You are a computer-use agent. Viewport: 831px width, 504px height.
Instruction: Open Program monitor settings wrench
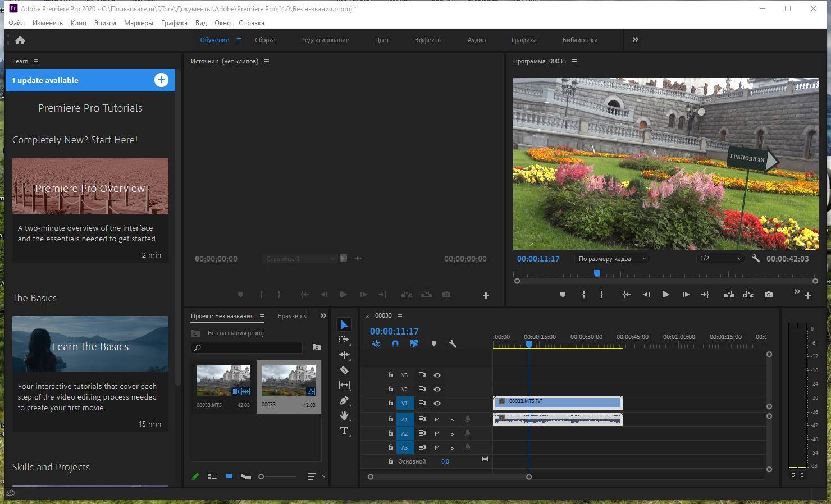tap(756, 259)
